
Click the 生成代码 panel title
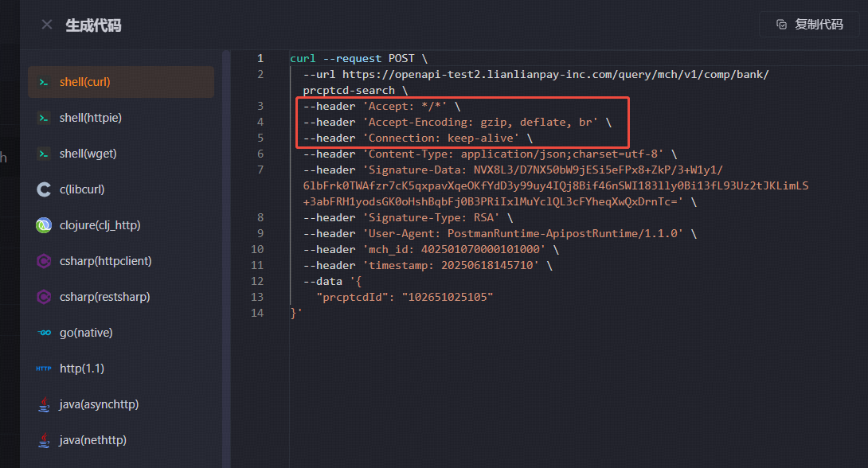click(x=93, y=25)
